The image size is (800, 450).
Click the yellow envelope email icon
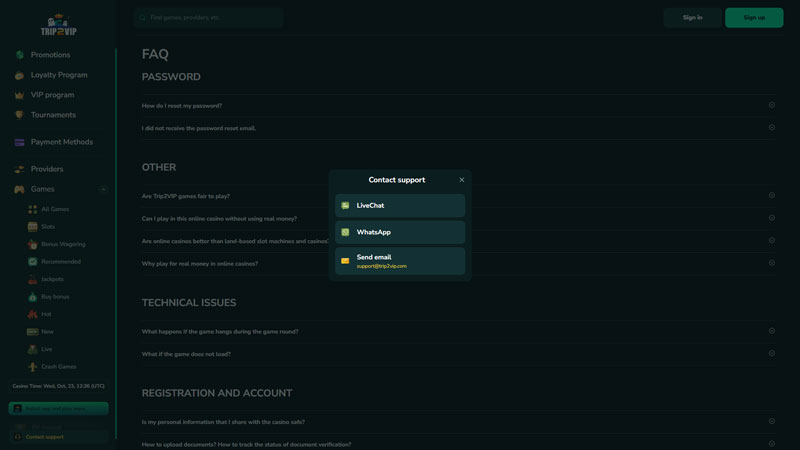tap(345, 261)
